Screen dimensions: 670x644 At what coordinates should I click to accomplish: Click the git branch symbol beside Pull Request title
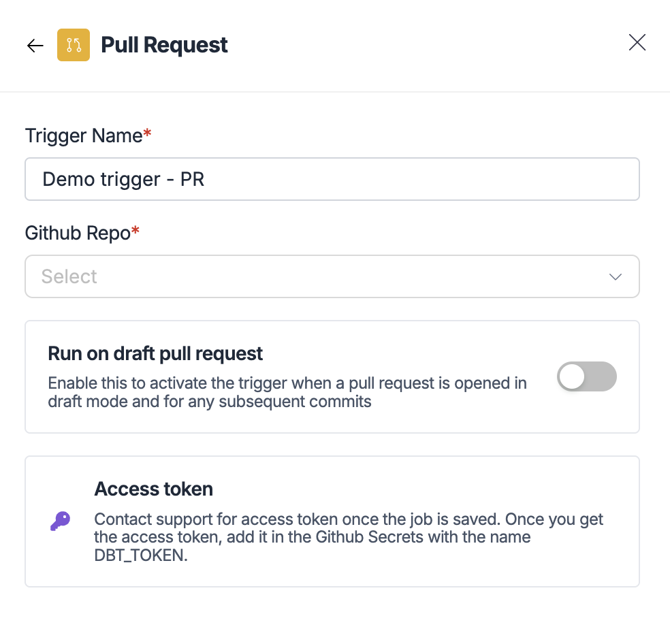74,45
